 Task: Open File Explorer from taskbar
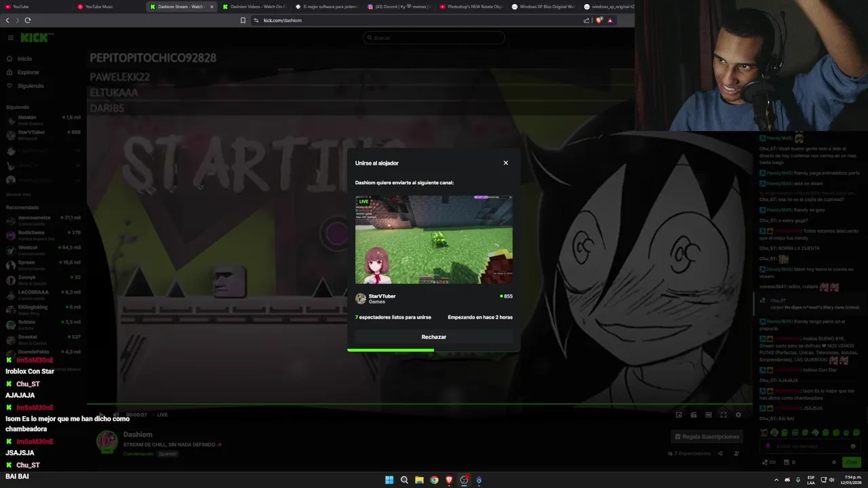[419, 480]
